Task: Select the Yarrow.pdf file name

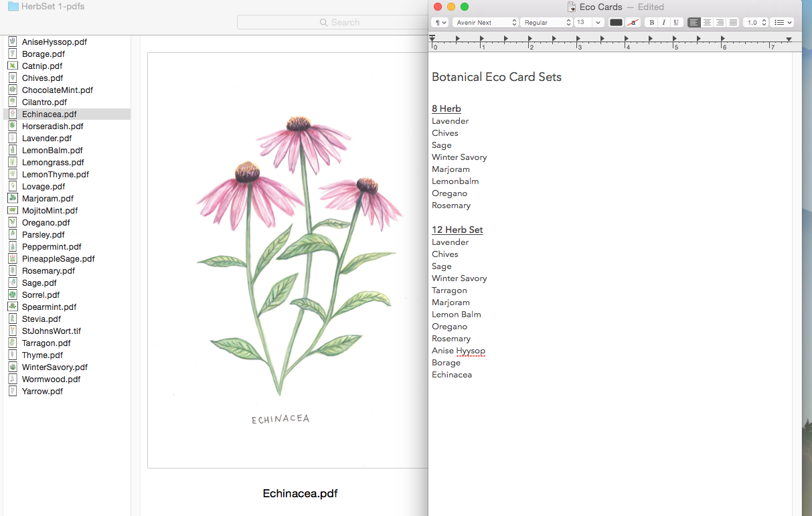Action: coord(42,391)
